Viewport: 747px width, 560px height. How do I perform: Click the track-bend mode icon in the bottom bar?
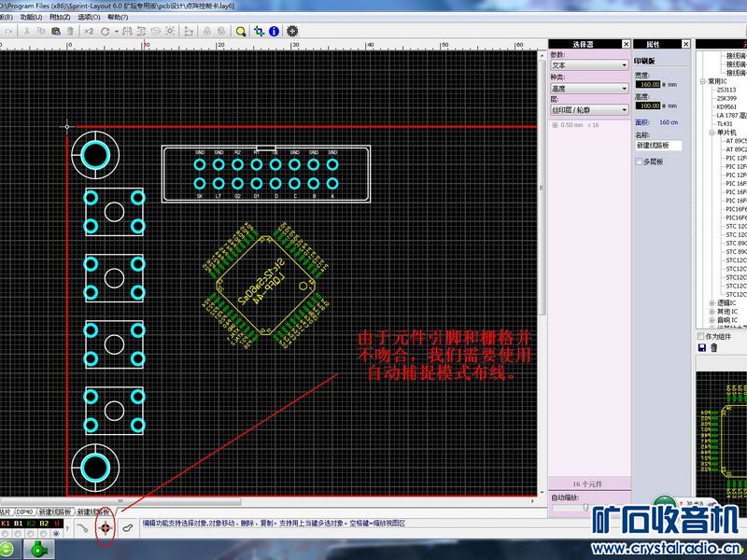[x=83, y=527]
